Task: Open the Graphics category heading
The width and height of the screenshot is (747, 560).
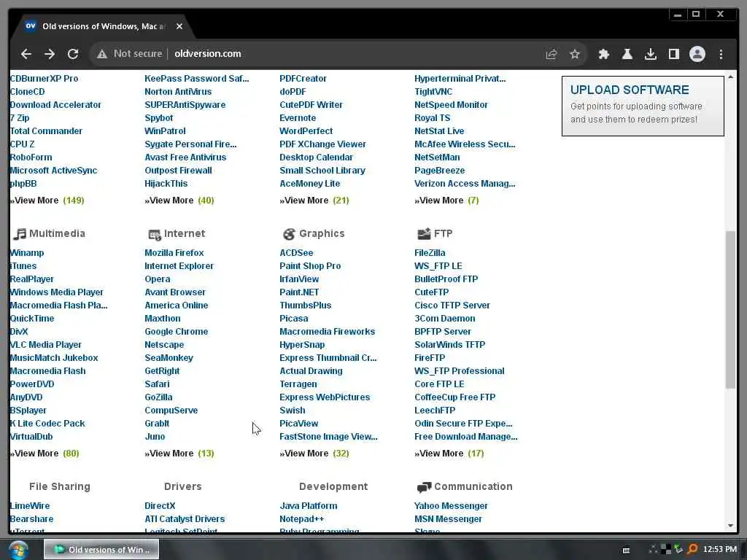Action: click(x=322, y=233)
